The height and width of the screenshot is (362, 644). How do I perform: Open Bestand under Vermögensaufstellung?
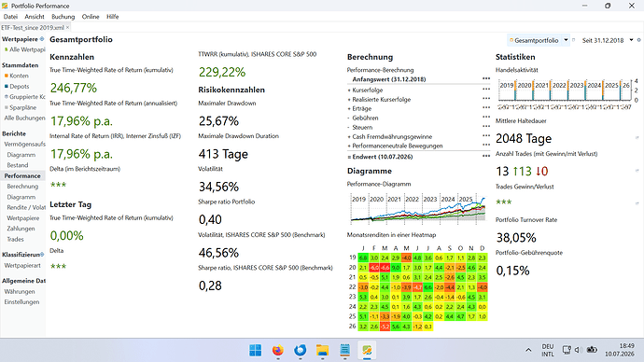coord(17,165)
